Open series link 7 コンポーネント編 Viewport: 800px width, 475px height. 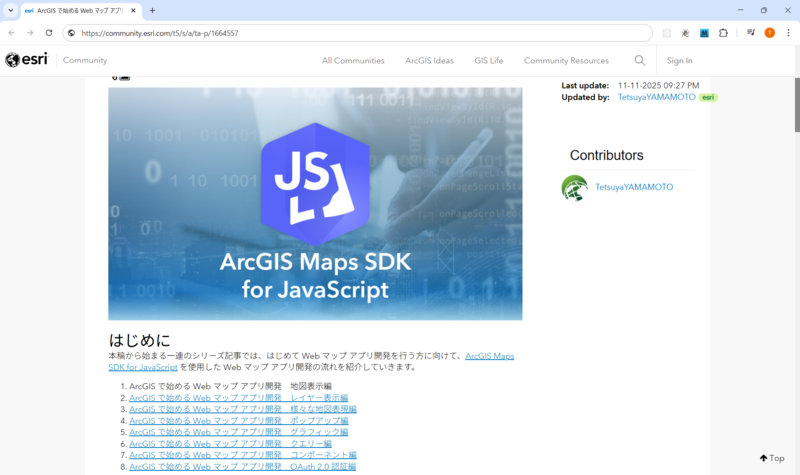pyautogui.click(x=243, y=455)
